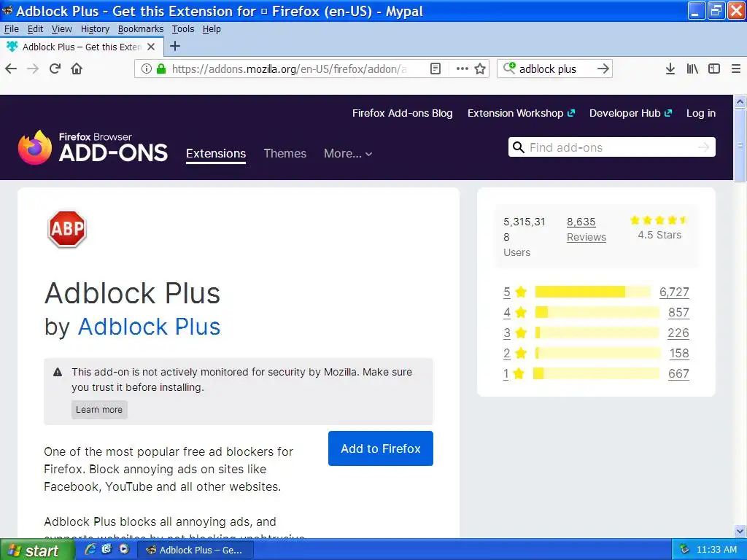Open a new browser tab
Viewport: 747px width, 560px height.
click(x=175, y=46)
